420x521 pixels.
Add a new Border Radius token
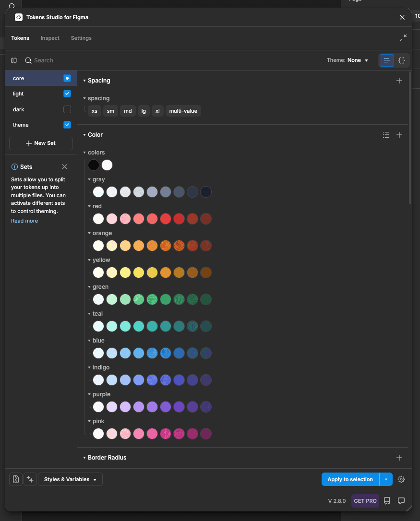399,458
